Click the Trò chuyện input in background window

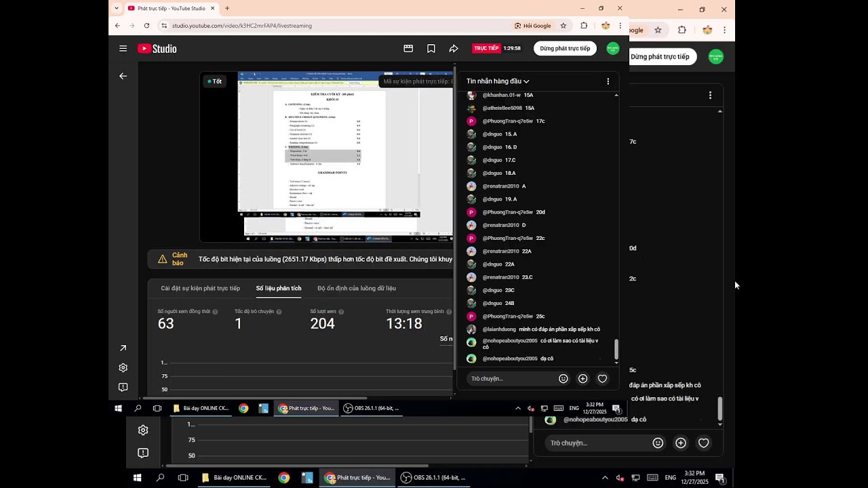597,443
